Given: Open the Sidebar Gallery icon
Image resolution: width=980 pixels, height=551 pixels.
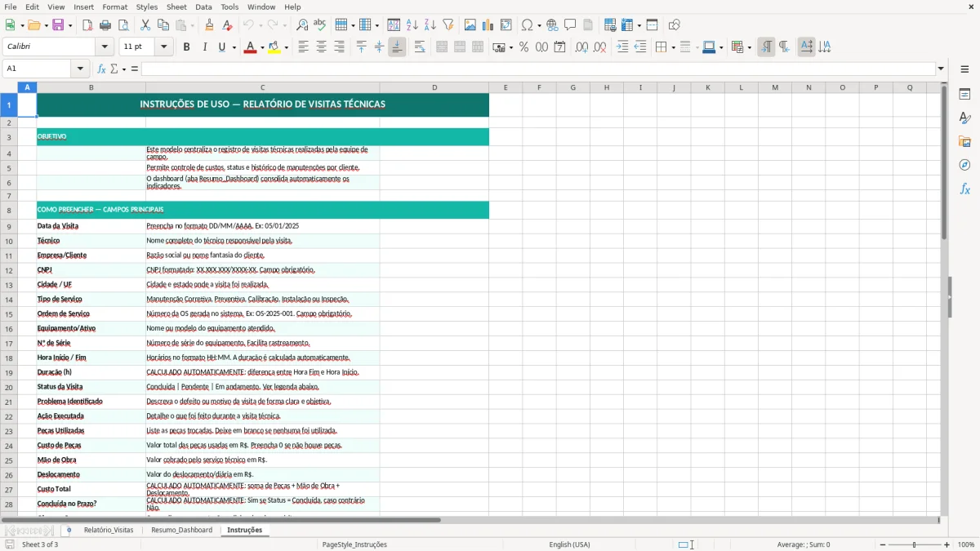Looking at the screenshot, I should click(964, 141).
